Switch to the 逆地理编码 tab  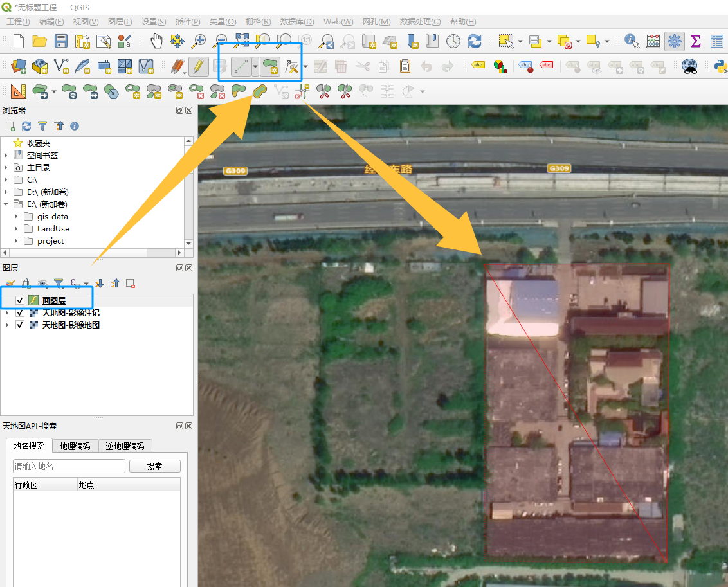click(125, 446)
